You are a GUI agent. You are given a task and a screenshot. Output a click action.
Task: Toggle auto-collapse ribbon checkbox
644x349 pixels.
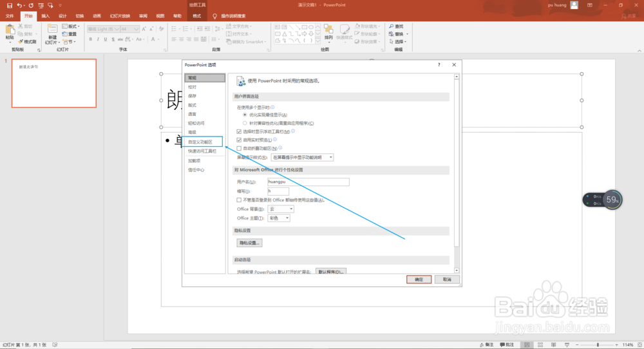(239, 148)
